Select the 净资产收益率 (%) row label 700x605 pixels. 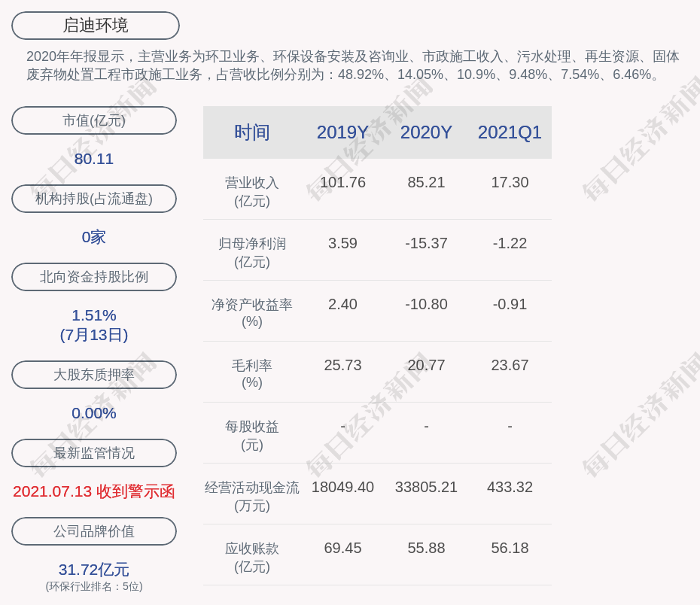point(252,313)
